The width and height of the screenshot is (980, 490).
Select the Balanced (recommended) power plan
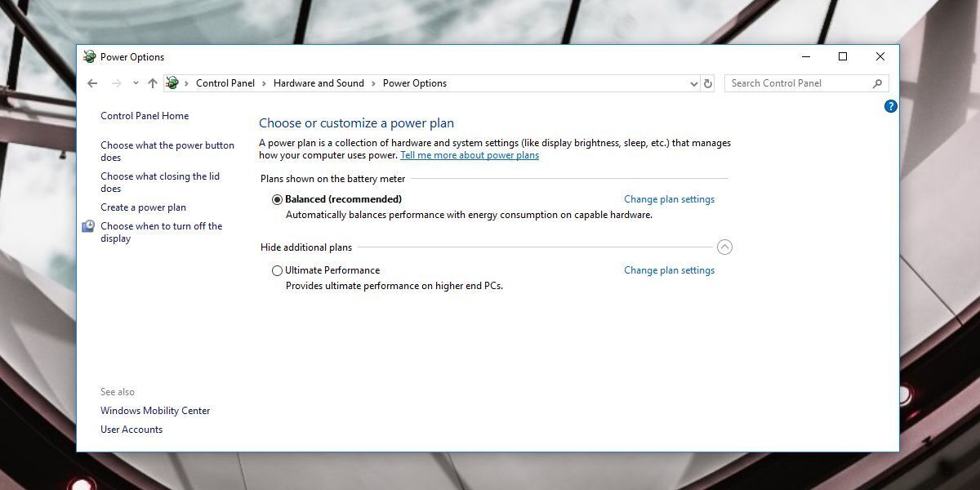[278, 198]
